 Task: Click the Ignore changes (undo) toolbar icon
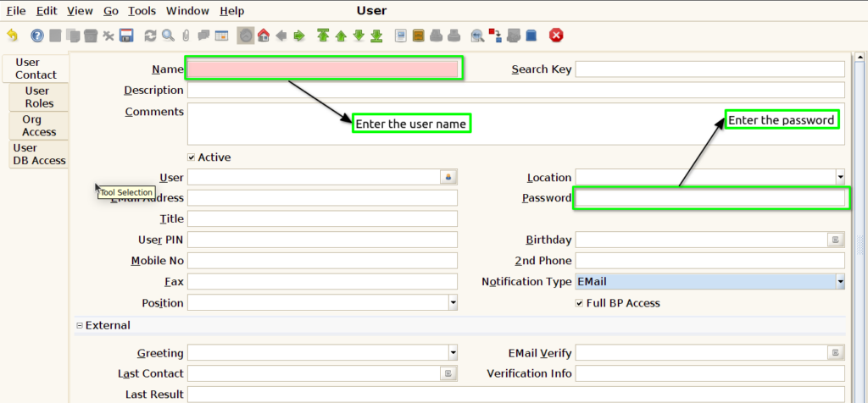pos(12,36)
